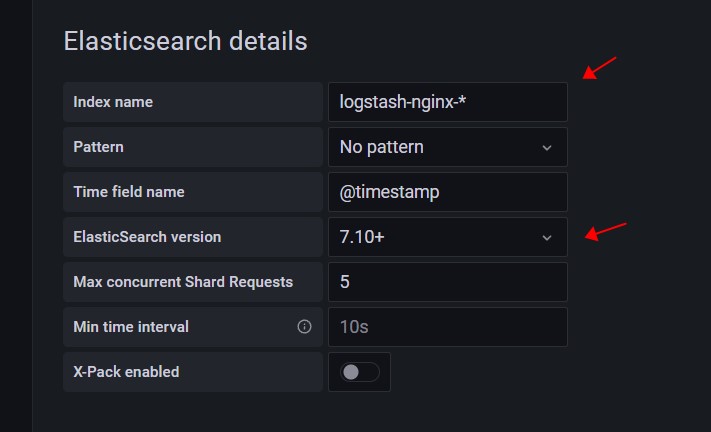This screenshot has height=432, width=711.
Task: Click the Index name input field
Action: (x=447, y=102)
